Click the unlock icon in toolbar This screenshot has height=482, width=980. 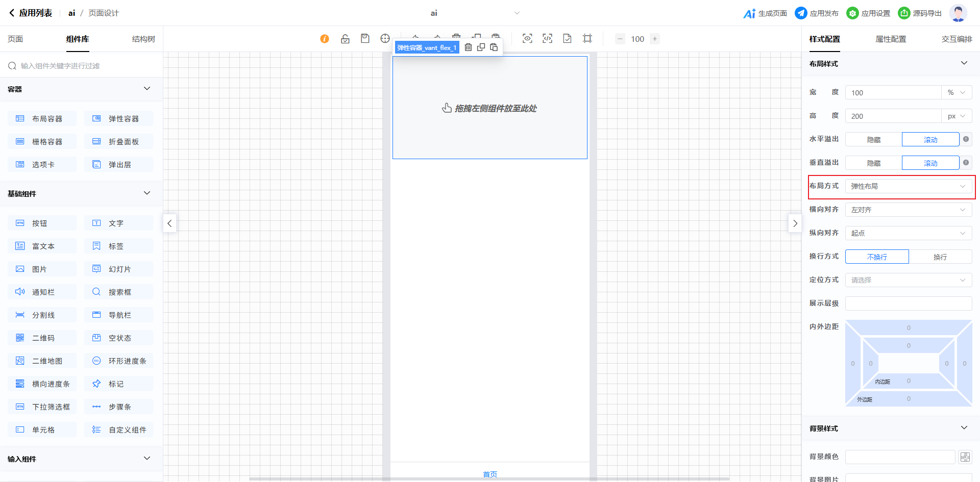click(345, 39)
